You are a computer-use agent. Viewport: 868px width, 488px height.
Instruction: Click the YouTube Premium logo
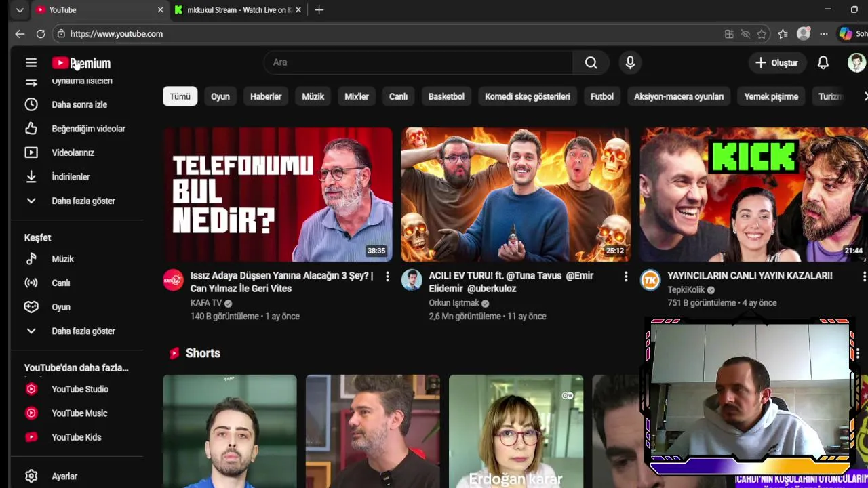pyautogui.click(x=81, y=63)
